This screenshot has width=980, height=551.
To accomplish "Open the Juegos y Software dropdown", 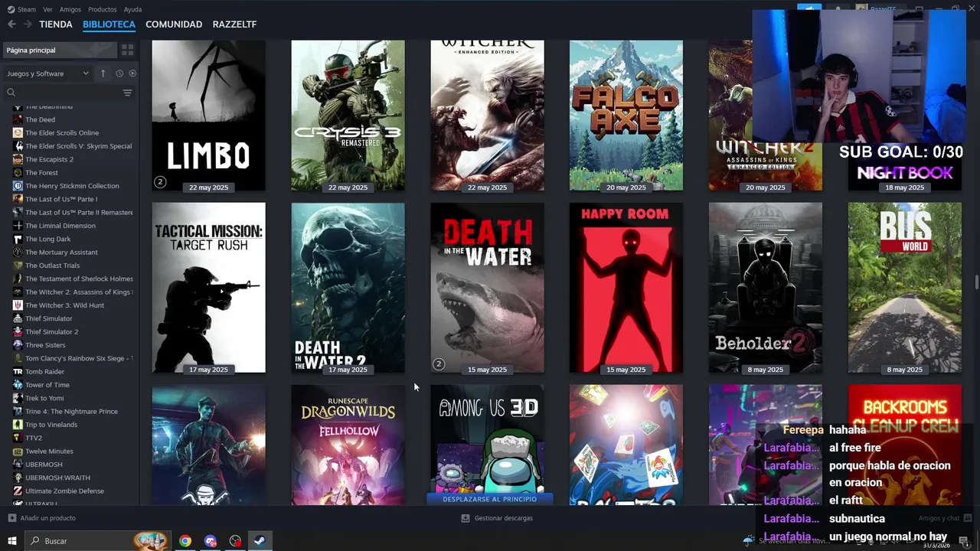I will click(48, 73).
